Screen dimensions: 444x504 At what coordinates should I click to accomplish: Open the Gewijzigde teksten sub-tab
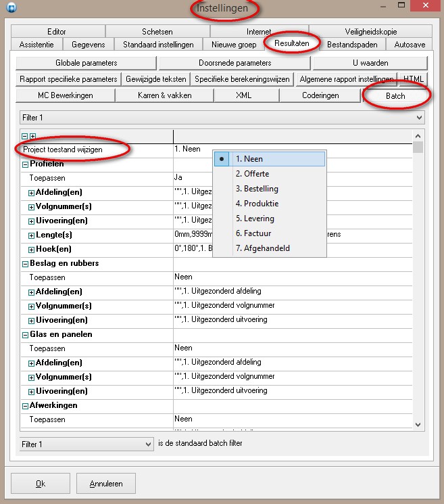coord(155,79)
